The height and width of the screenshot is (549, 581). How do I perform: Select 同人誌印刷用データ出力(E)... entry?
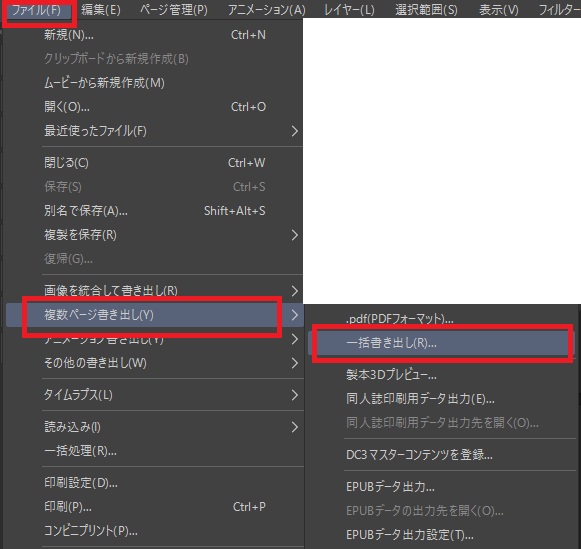pos(441,399)
